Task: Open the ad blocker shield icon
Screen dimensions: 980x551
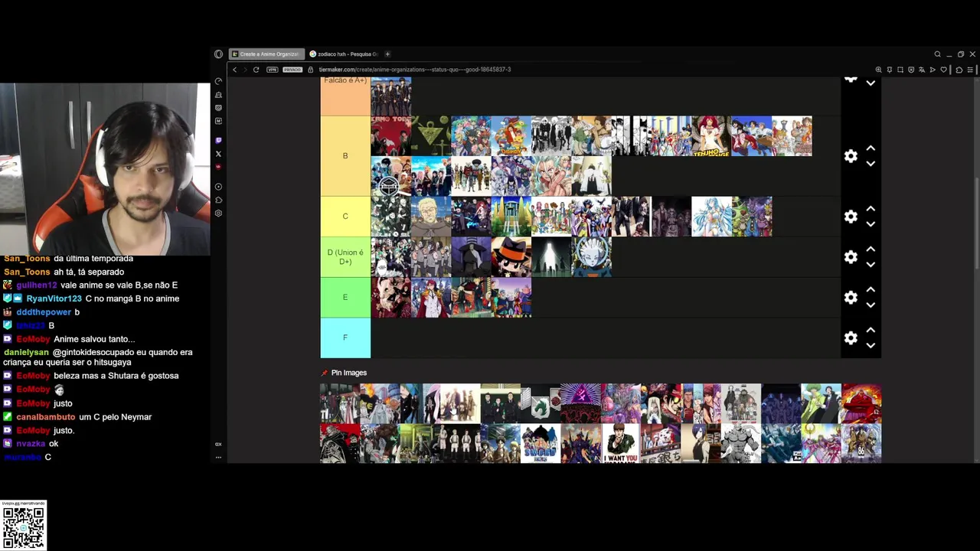Action: (x=911, y=70)
